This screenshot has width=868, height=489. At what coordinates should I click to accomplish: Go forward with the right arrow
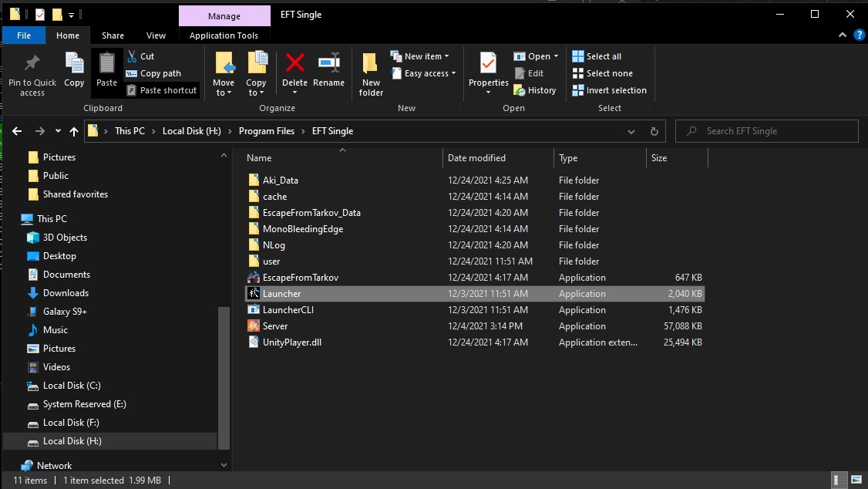click(39, 131)
